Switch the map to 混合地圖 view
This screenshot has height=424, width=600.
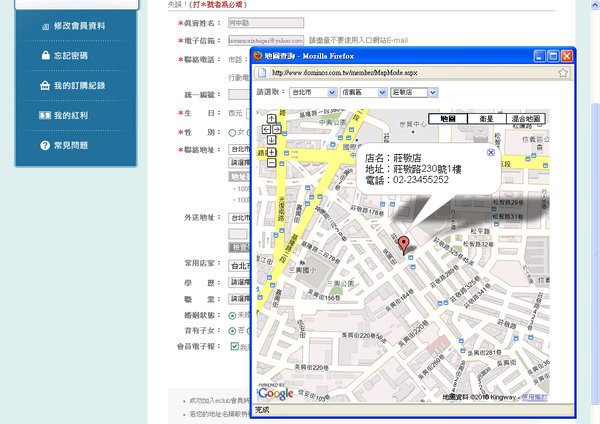click(526, 119)
